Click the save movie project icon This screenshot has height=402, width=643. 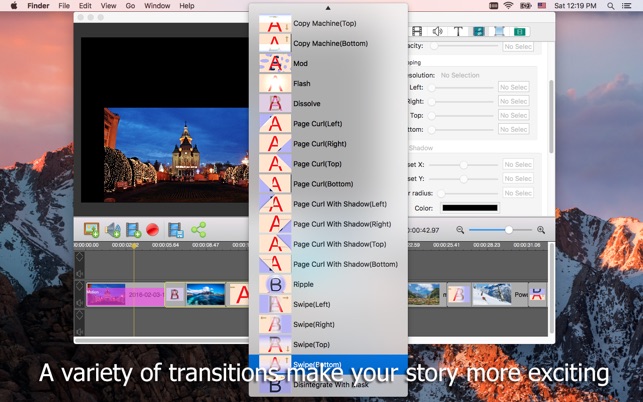coord(176,230)
